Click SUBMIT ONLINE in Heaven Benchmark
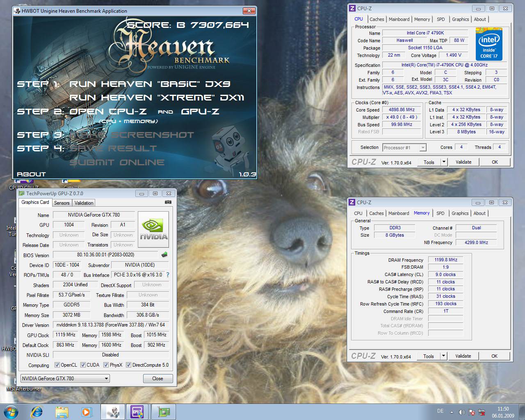 117,162
